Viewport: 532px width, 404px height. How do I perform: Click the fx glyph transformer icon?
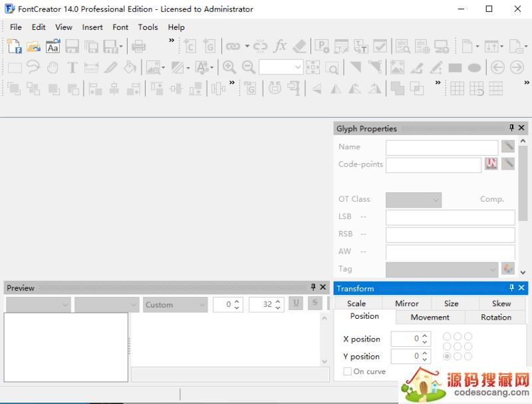click(x=280, y=46)
